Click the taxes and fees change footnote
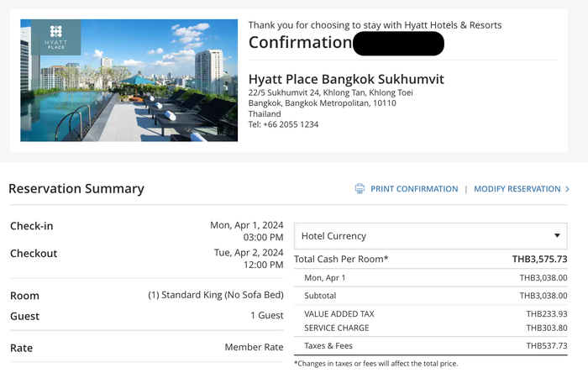The width and height of the screenshot is (588, 373). [x=375, y=363]
